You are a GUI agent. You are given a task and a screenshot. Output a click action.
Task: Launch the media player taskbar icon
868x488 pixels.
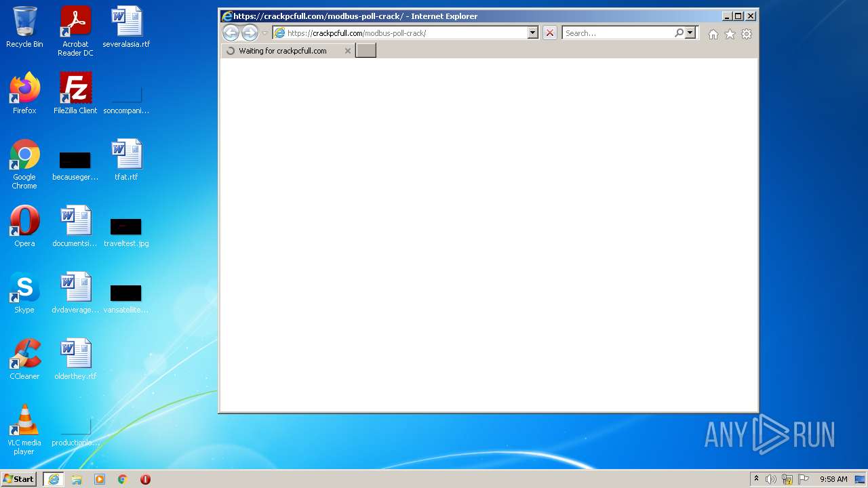(x=100, y=479)
